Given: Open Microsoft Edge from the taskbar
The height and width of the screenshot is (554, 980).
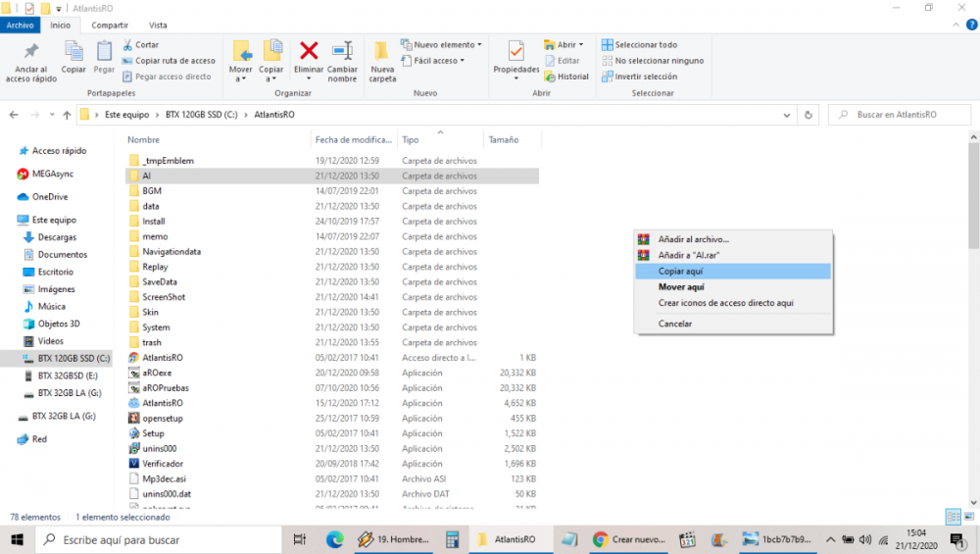Looking at the screenshot, I should tap(334, 539).
